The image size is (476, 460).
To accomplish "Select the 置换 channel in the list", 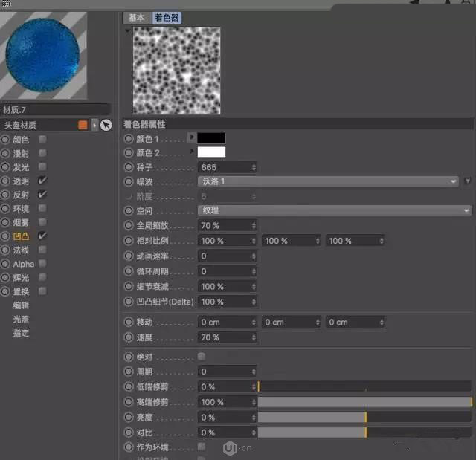I will (21, 292).
